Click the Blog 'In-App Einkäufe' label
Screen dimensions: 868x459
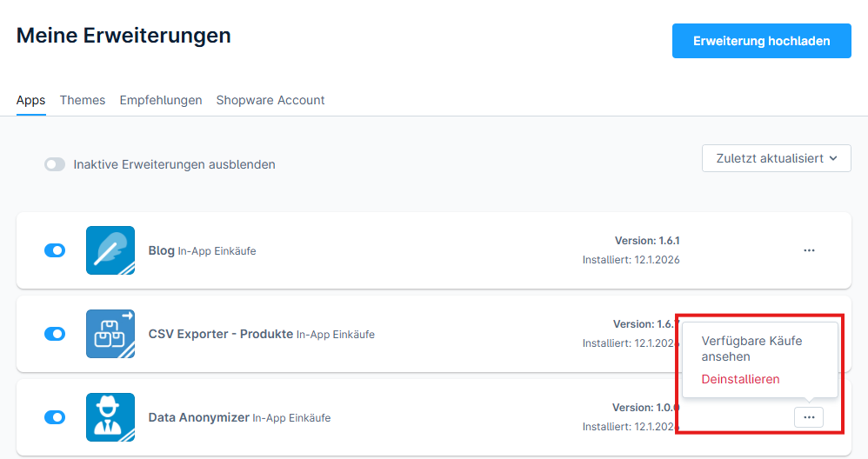[x=217, y=251]
